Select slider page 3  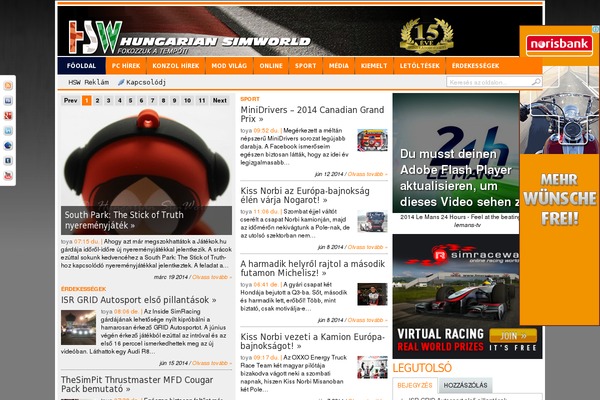[109, 100]
